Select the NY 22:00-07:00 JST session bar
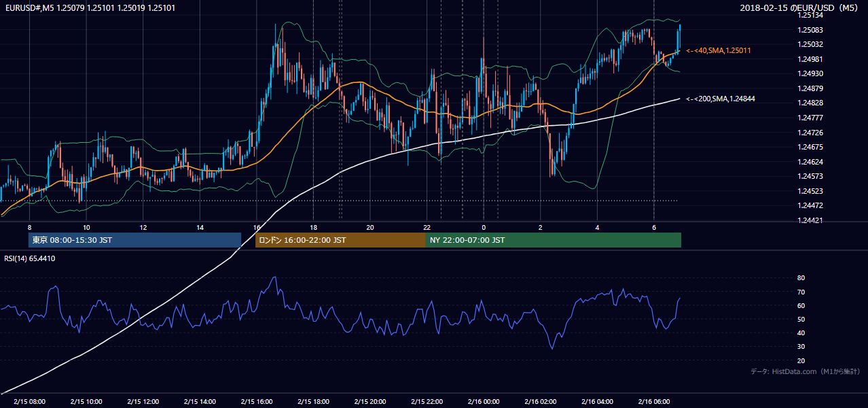This screenshot has width=868, height=408. tap(554, 240)
